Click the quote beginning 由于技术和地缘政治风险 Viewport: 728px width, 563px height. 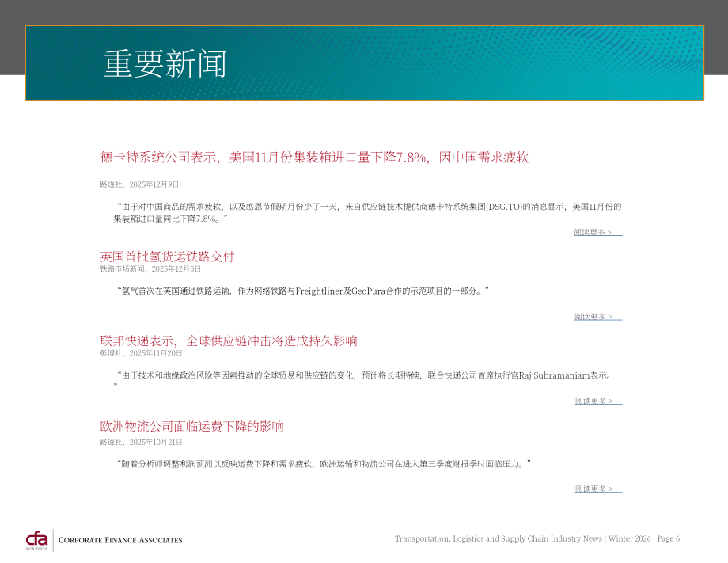click(363, 379)
